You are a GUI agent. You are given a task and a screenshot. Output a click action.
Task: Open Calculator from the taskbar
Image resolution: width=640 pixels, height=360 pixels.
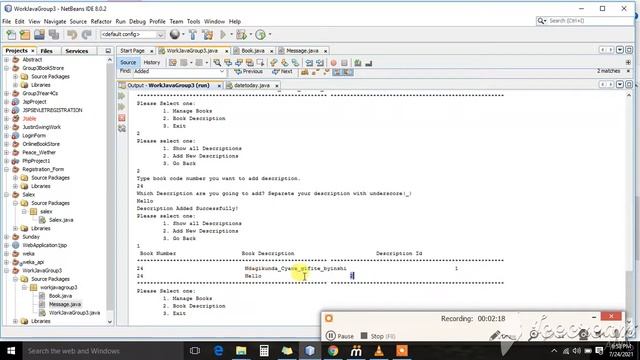point(264,351)
